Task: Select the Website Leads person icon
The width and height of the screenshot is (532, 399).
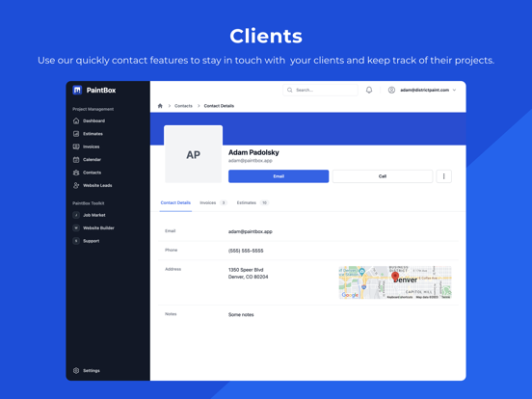Action: (76, 185)
